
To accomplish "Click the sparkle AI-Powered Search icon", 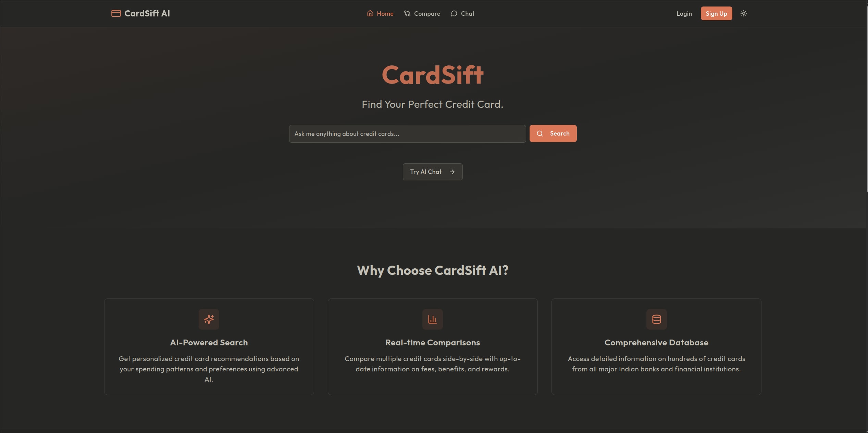I will click(x=209, y=319).
